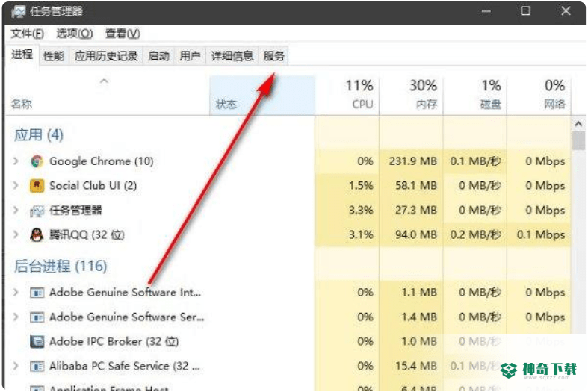Click the Adobe IPC Broker icon
The image size is (588, 392).
coord(37,342)
